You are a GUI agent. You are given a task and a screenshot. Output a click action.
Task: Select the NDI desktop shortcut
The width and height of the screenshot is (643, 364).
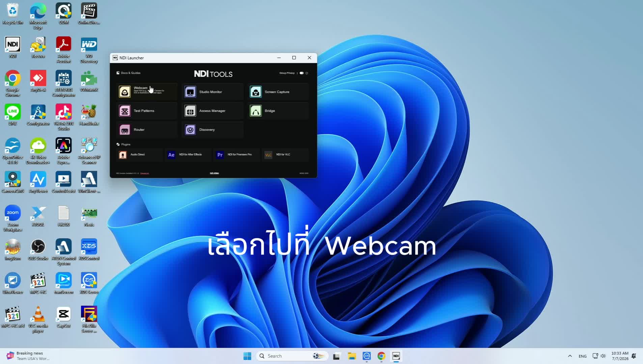point(12,48)
